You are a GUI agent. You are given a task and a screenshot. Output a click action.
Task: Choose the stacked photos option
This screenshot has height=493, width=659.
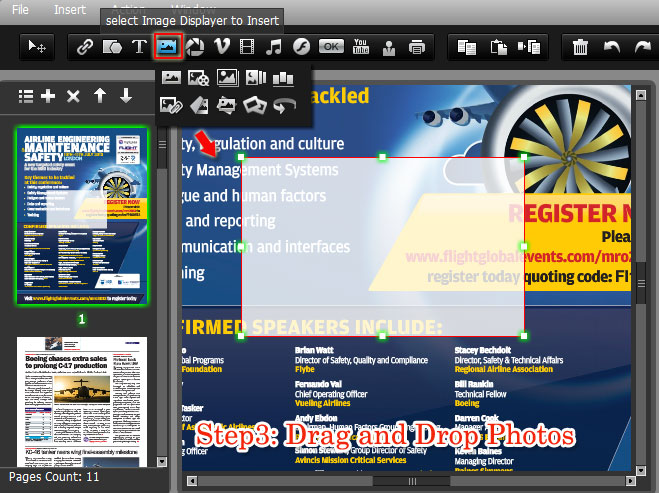pyautogui.click(x=227, y=105)
